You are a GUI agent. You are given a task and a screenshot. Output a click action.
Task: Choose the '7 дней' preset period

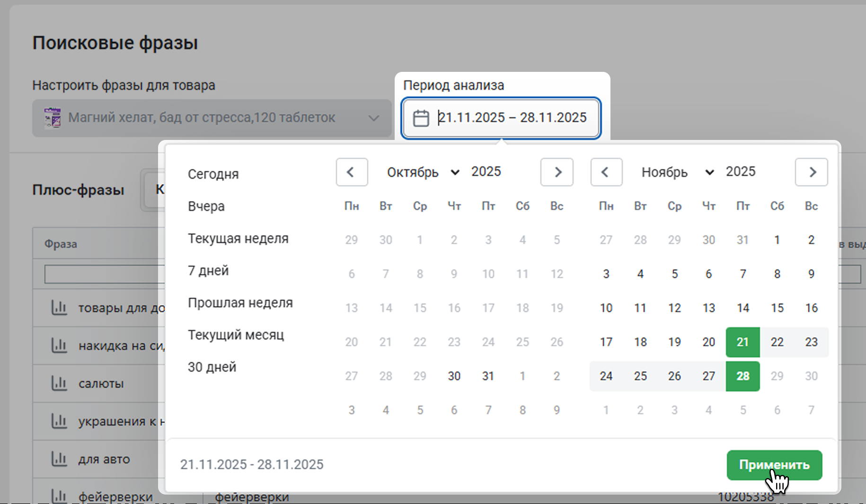tap(208, 270)
